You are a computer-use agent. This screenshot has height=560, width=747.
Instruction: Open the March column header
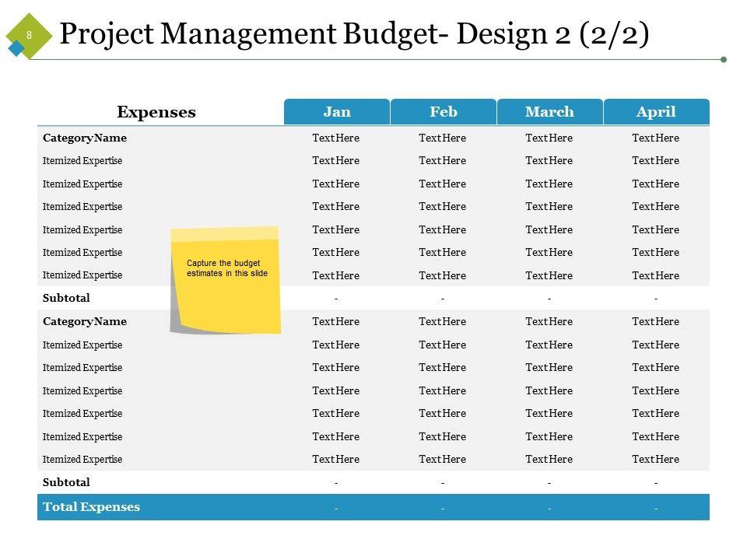[x=549, y=112]
